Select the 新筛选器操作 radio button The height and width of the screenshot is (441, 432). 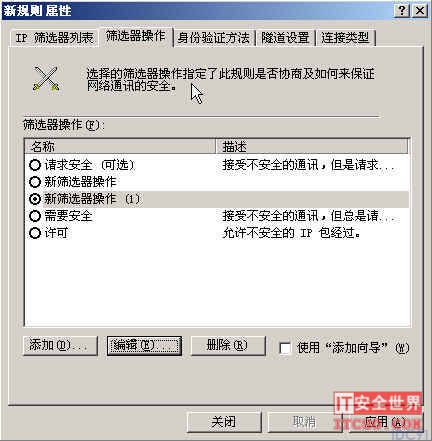(35, 182)
